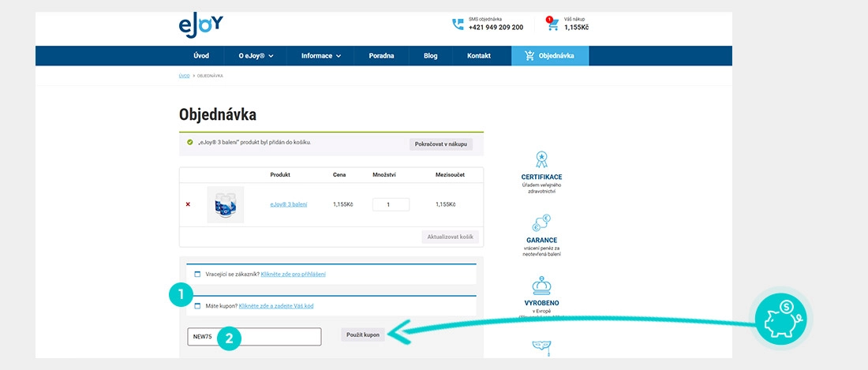Viewport: 868px width, 370px height.
Task: Tap the SMS order phone icon
Action: (x=458, y=24)
